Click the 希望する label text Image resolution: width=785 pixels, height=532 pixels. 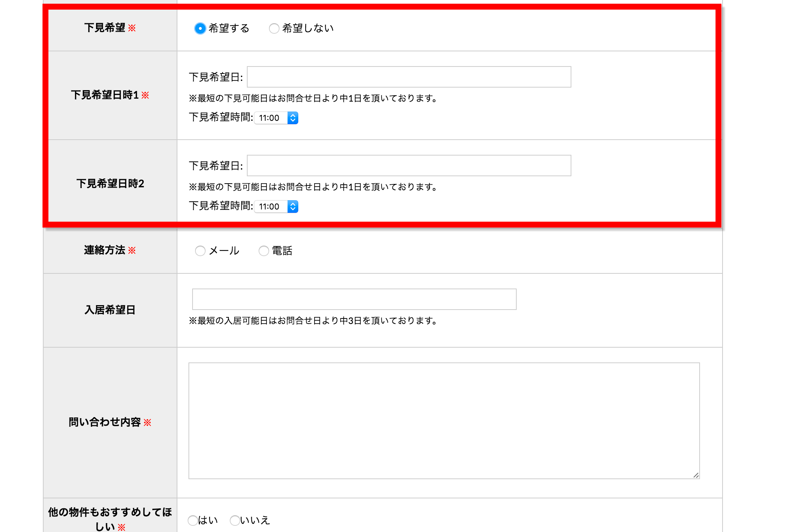click(229, 28)
